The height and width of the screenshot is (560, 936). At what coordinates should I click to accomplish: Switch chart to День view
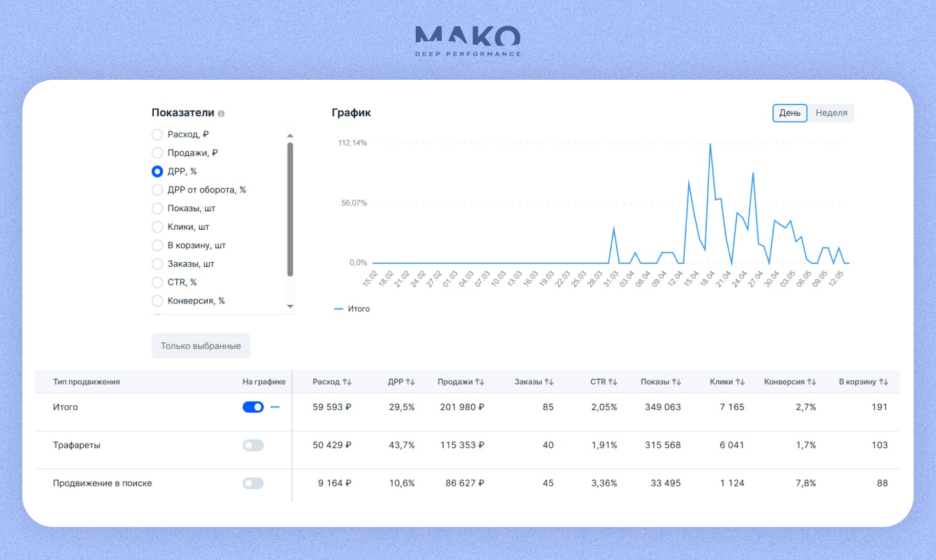click(789, 113)
